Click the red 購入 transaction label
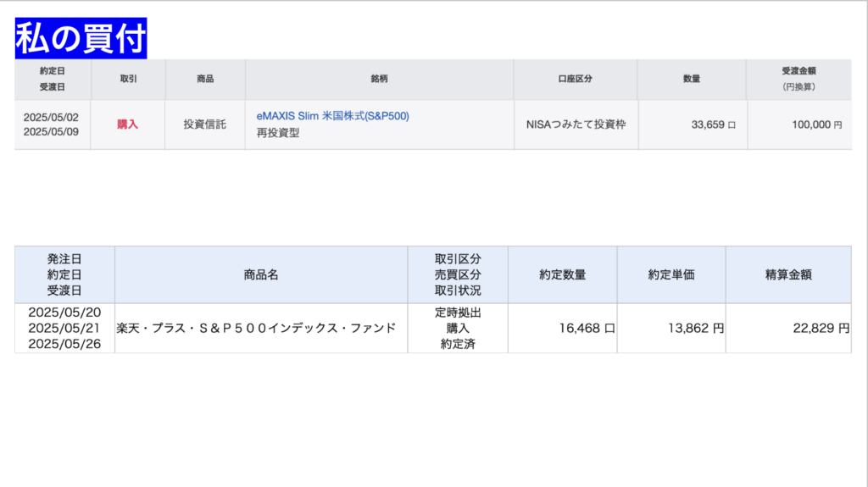The width and height of the screenshot is (868, 487). pos(127,125)
